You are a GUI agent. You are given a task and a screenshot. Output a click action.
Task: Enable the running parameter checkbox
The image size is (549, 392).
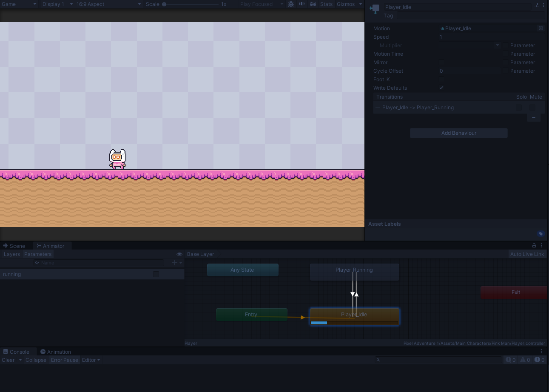tap(156, 274)
